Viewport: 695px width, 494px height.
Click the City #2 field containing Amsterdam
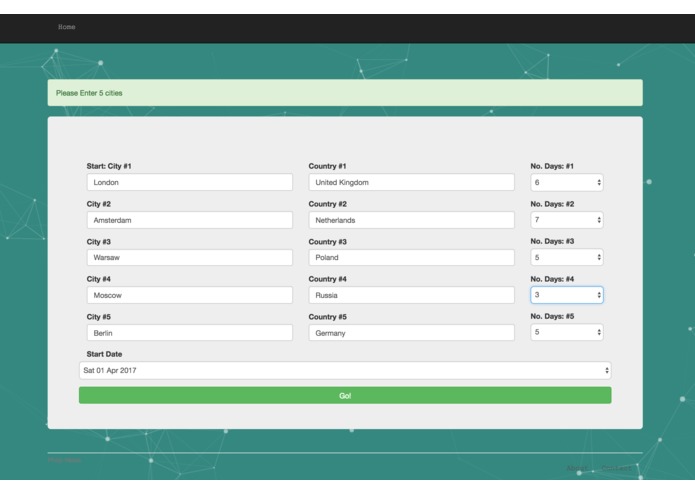tap(190, 220)
